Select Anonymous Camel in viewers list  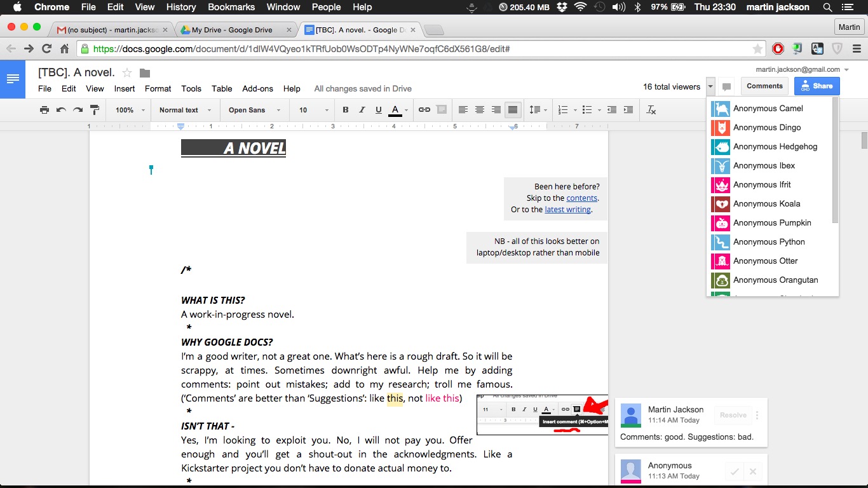coord(770,108)
